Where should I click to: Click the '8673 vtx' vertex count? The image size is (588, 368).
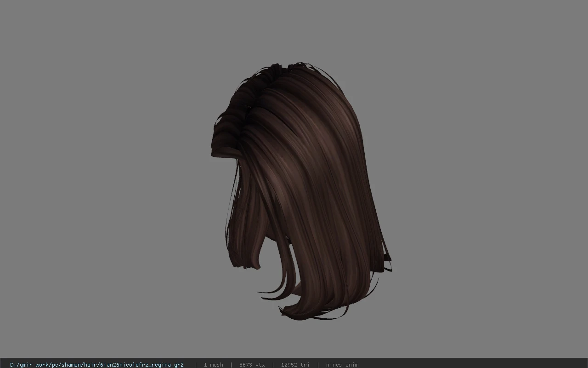pos(252,365)
